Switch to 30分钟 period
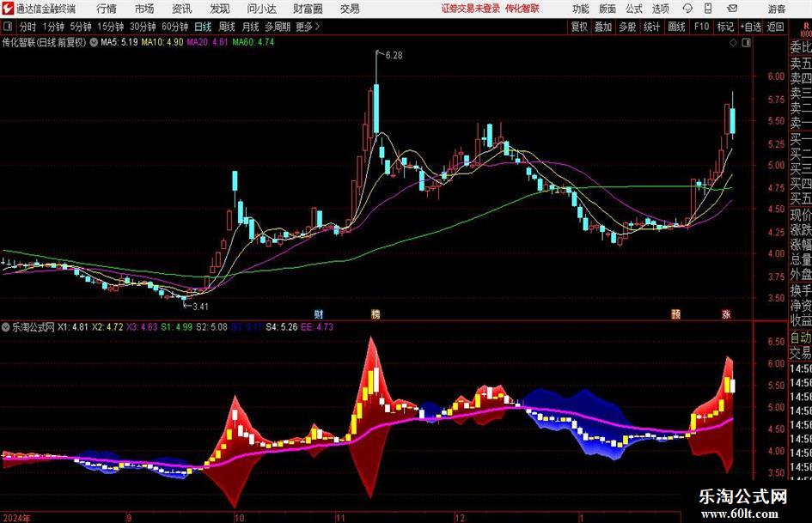 (143, 27)
